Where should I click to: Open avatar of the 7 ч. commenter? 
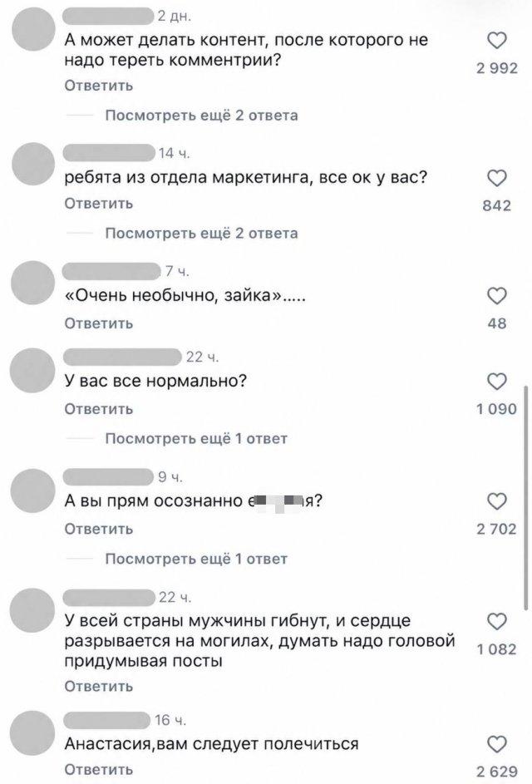(x=32, y=283)
